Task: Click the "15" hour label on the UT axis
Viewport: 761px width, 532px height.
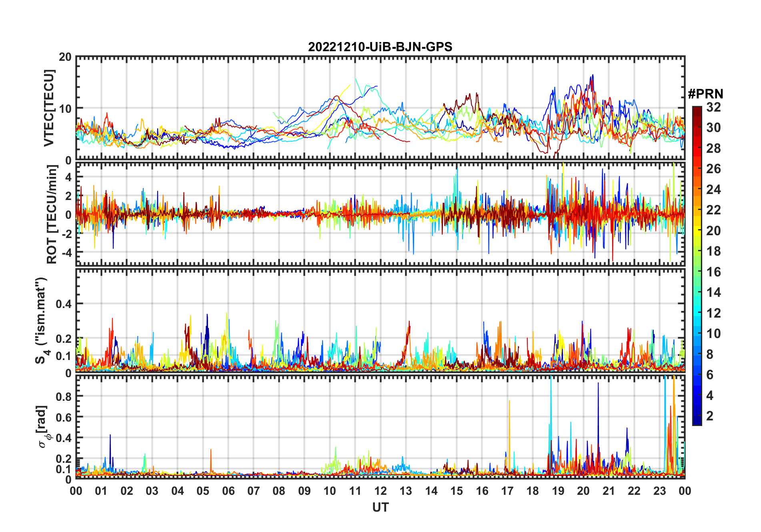Action: coord(457,491)
